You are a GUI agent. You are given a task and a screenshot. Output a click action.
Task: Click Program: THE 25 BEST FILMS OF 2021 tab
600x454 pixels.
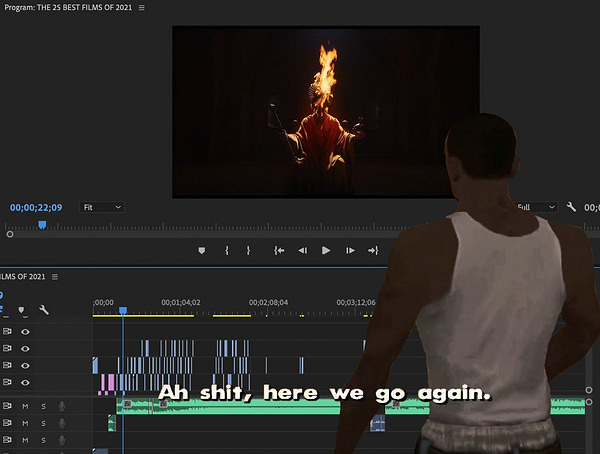[68, 7]
